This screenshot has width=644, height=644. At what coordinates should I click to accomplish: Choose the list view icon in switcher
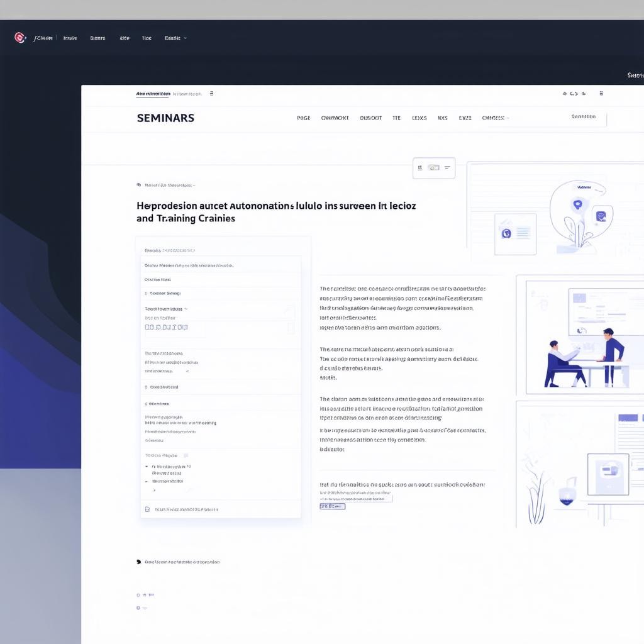coord(447,168)
